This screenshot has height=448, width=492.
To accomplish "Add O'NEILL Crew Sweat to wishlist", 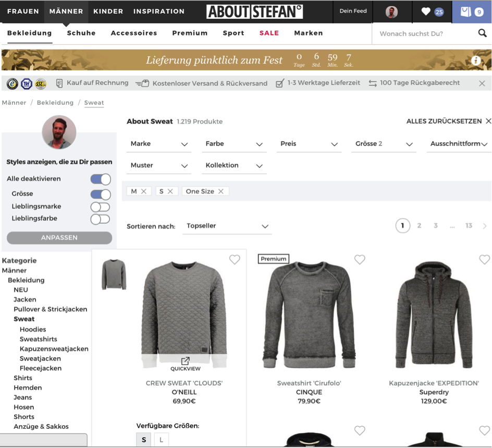I will pos(235,259).
